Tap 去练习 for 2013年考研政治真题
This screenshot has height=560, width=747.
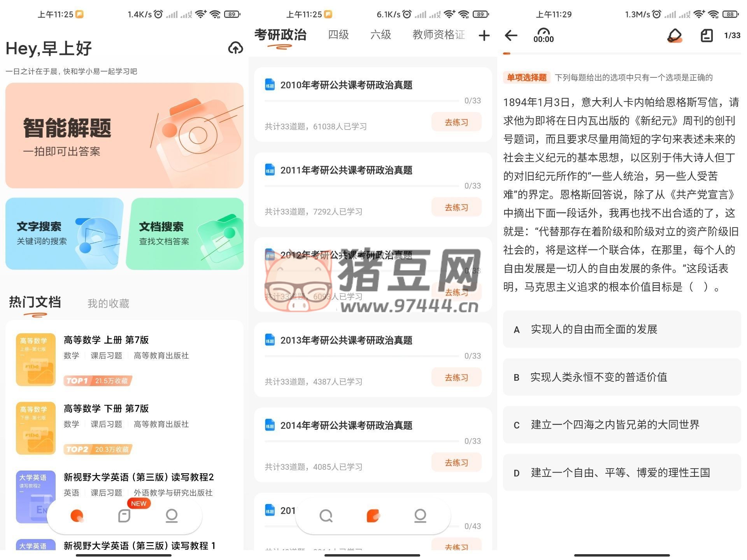pyautogui.click(x=456, y=377)
